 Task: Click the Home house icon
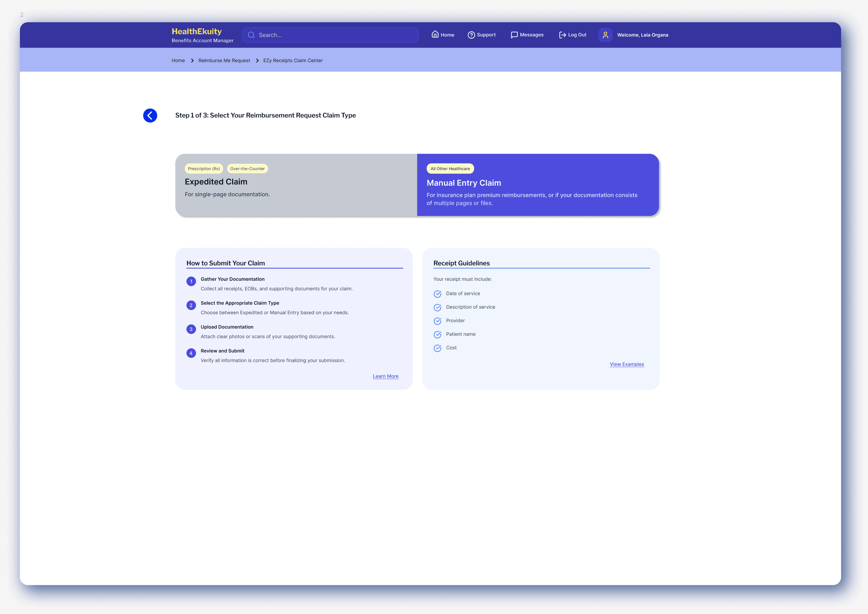point(435,34)
